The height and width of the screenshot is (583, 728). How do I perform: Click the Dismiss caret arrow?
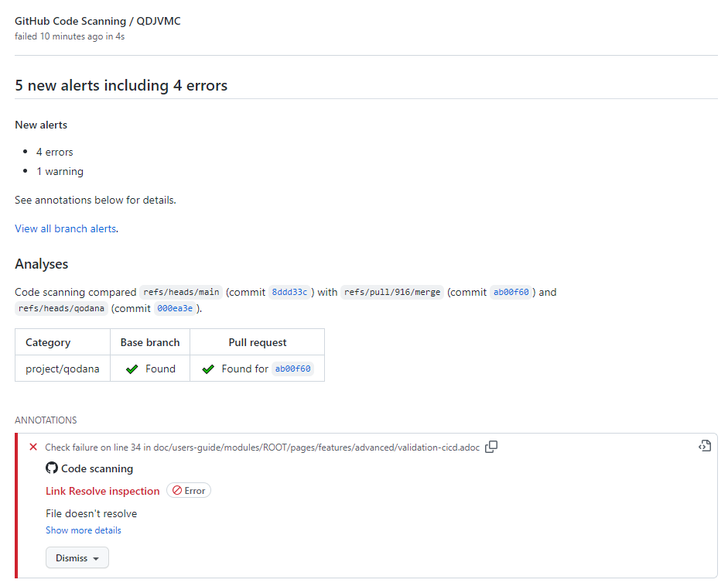click(96, 558)
